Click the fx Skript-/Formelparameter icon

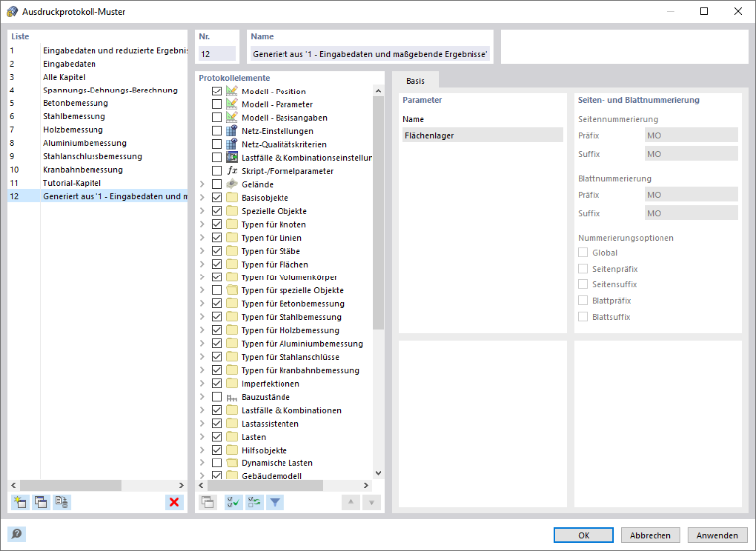click(232, 171)
